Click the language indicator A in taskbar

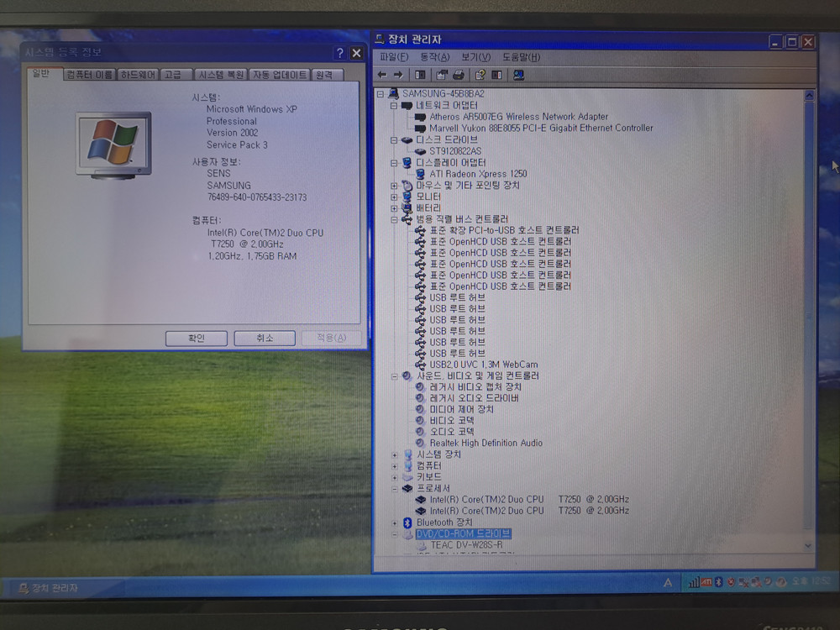(668, 583)
